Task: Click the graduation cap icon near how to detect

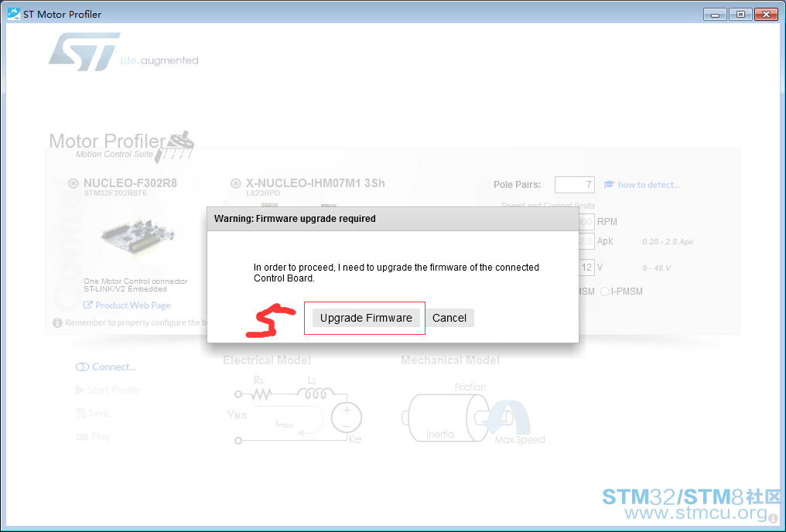Action: click(609, 185)
